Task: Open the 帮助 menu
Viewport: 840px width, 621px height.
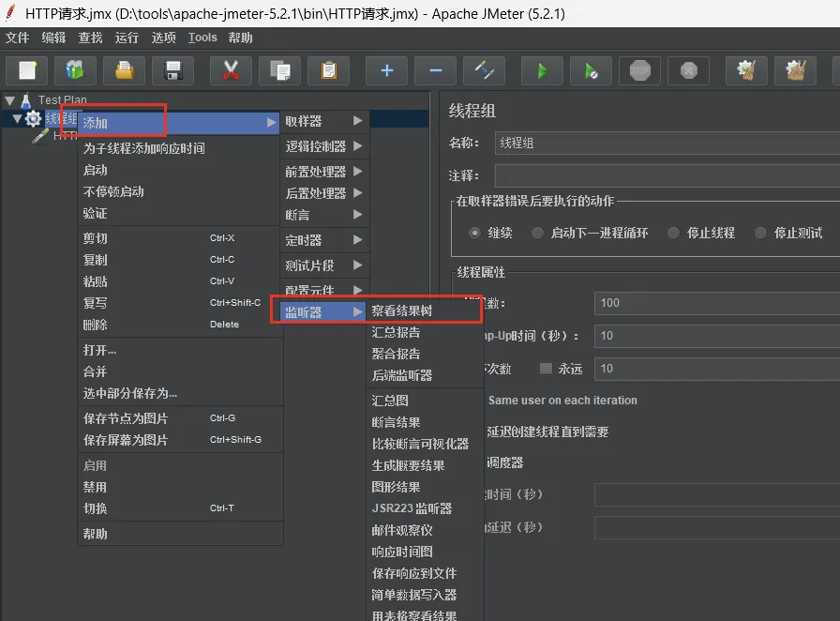Action: coord(240,38)
